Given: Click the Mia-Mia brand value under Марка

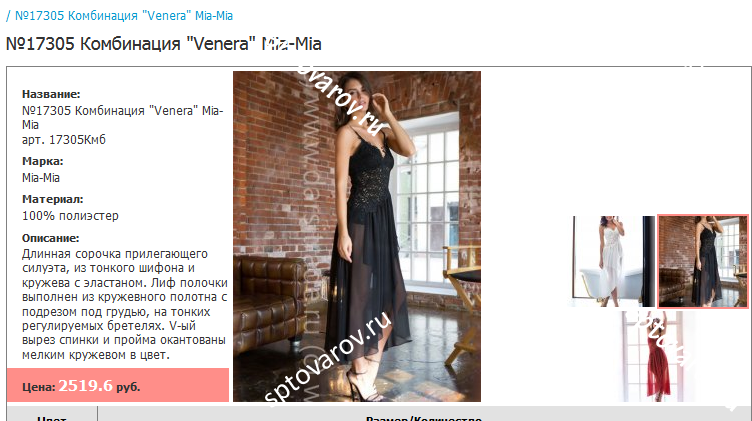Looking at the screenshot, I should 41,178.
